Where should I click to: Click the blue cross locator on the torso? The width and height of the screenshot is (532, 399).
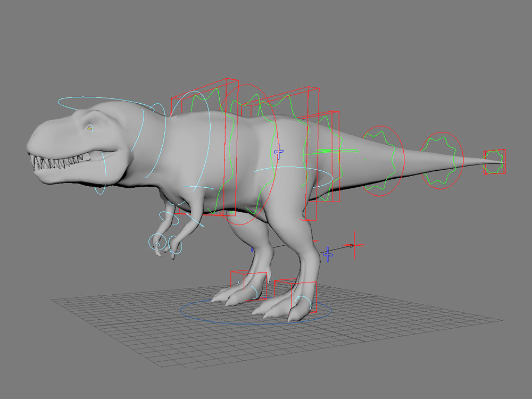coord(279,152)
